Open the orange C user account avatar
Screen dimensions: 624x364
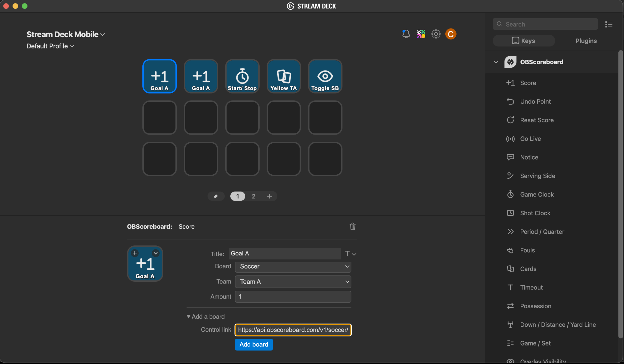[451, 34]
